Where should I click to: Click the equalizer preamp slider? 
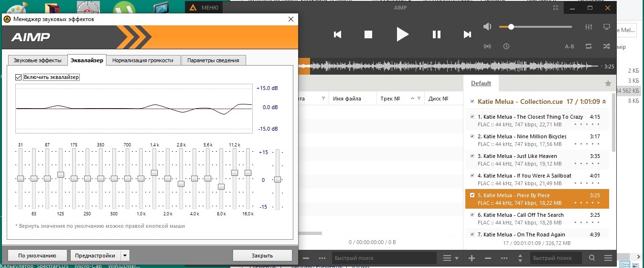pyautogui.click(x=278, y=179)
